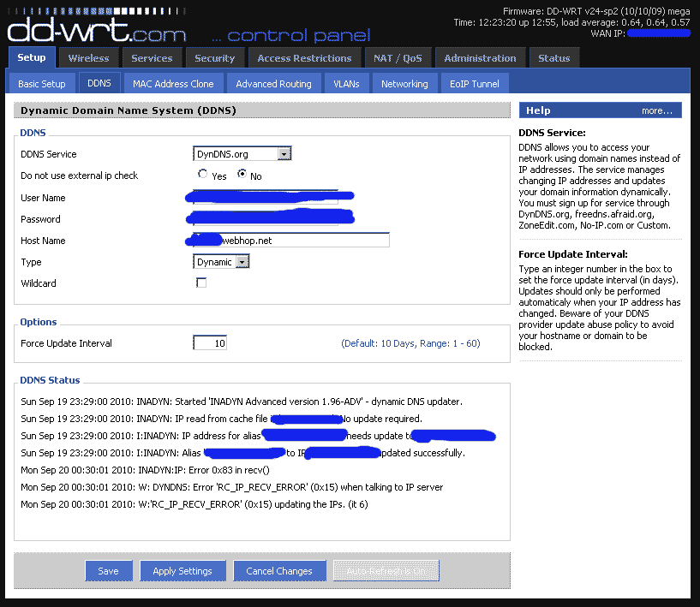
Task: Click Apply Settings
Action: [x=182, y=571]
